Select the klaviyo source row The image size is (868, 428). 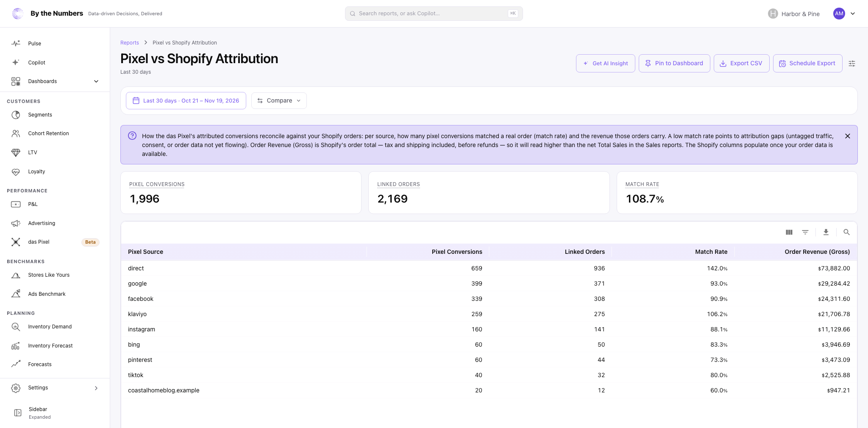click(489, 314)
